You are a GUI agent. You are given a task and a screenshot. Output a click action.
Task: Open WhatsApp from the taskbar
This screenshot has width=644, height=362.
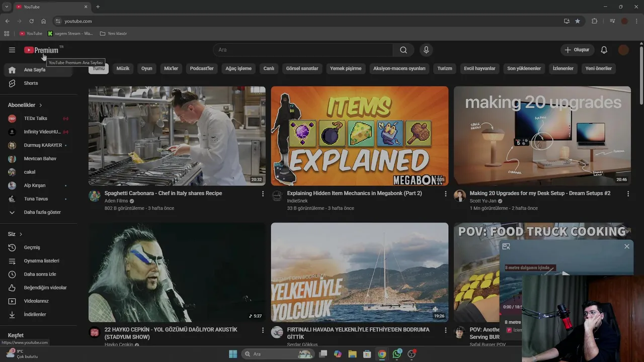point(397,354)
